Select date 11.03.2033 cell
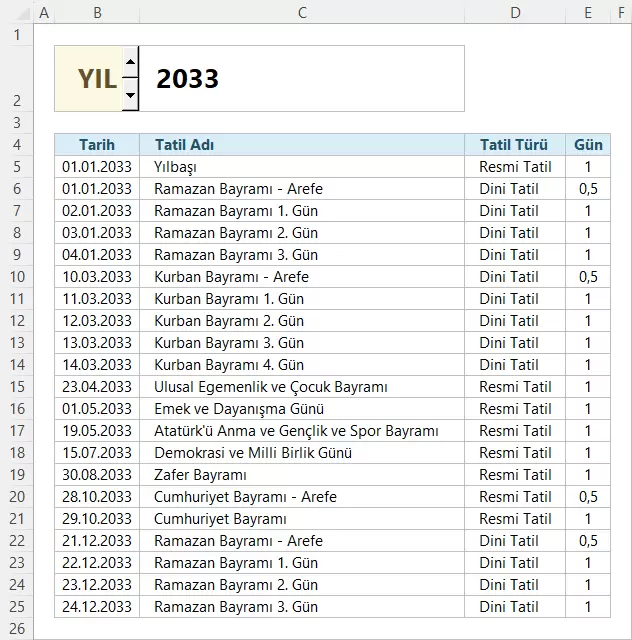632x640 pixels. (x=97, y=299)
